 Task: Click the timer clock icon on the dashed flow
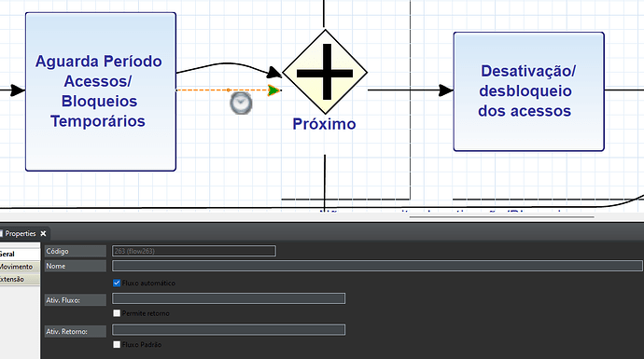click(x=241, y=103)
